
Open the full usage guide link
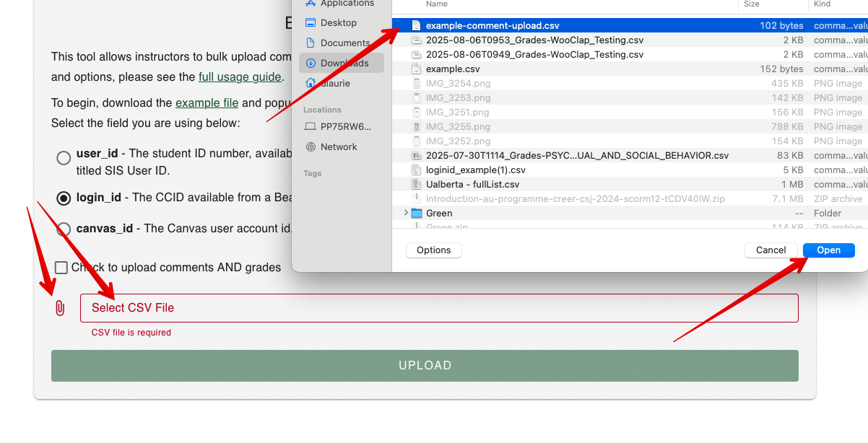240,77
